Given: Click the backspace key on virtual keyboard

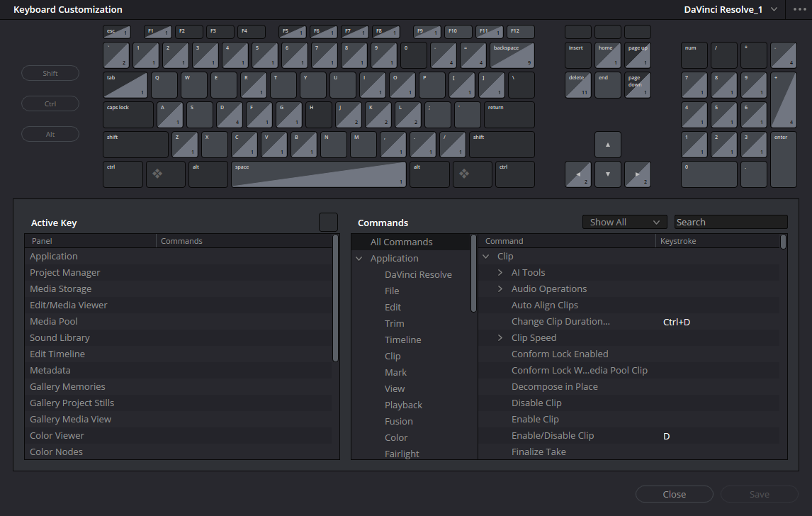Looking at the screenshot, I should 512,55.
